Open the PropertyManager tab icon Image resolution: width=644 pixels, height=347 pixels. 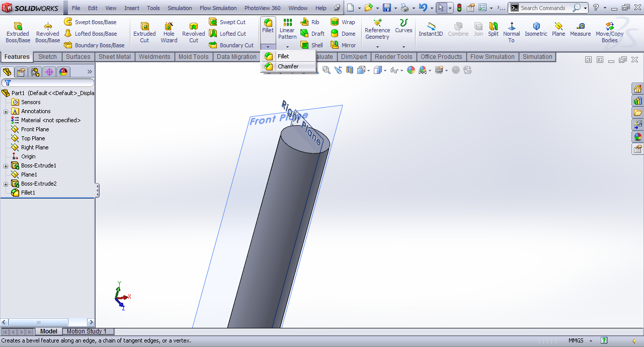click(21, 72)
